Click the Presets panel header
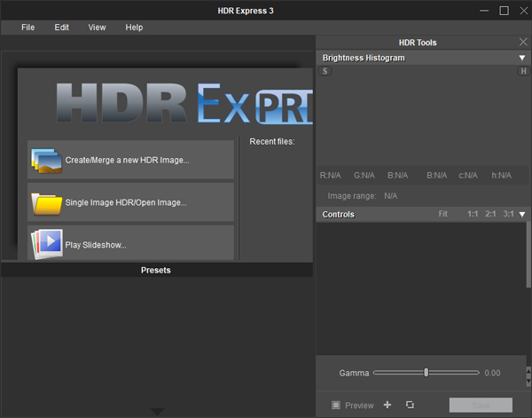The width and height of the screenshot is (532, 418). (156, 270)
